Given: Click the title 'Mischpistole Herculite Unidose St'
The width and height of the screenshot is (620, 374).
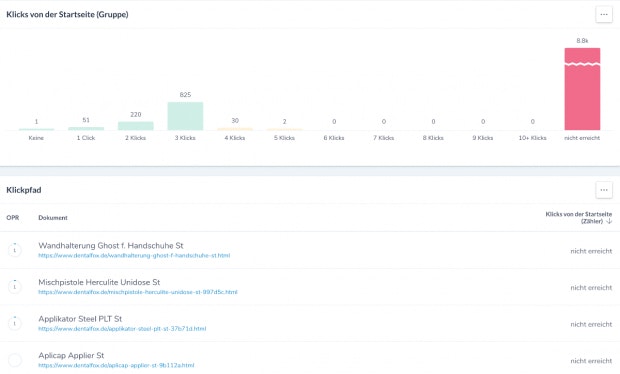Looking at the screenshot, I should 99,282.
